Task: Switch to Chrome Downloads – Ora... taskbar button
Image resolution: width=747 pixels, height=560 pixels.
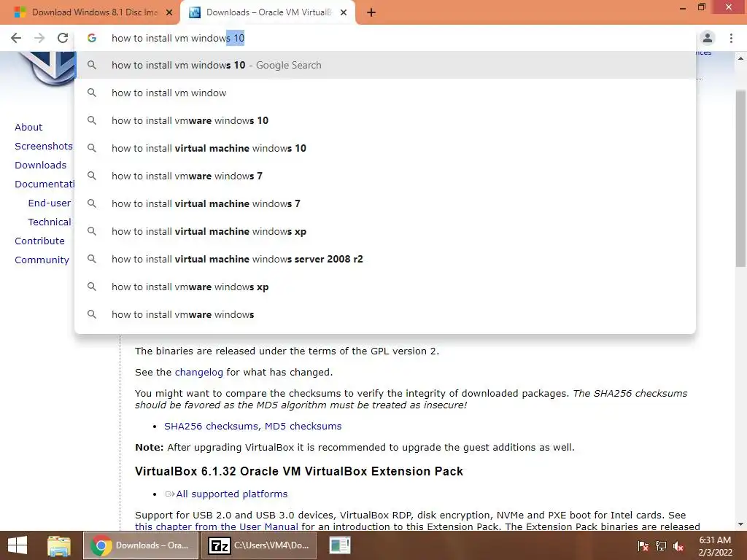Action: click(141, 545)
